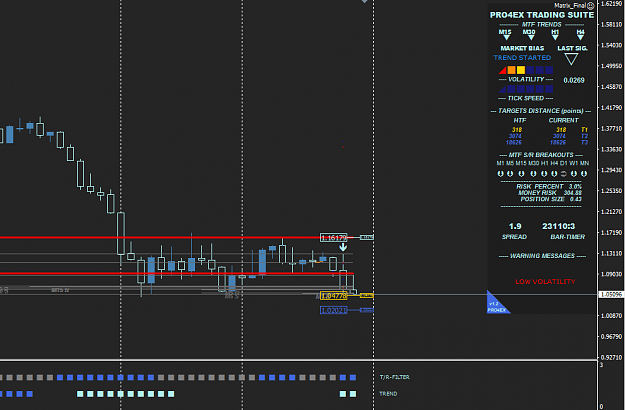The height and width of the screenshot is (410, 625).
Task: Select the blue 1.02021 target label
Action: click(334, 310)
